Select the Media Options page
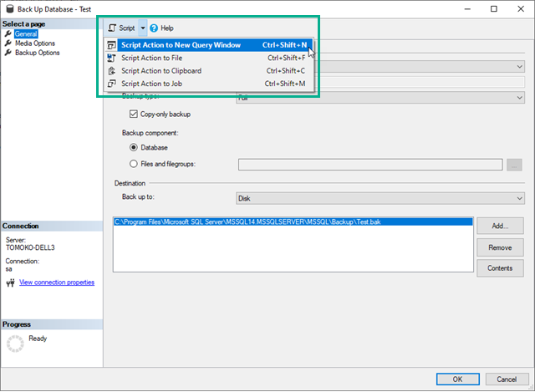The width and height of the screenshot is (535, 392). point(35,43)
